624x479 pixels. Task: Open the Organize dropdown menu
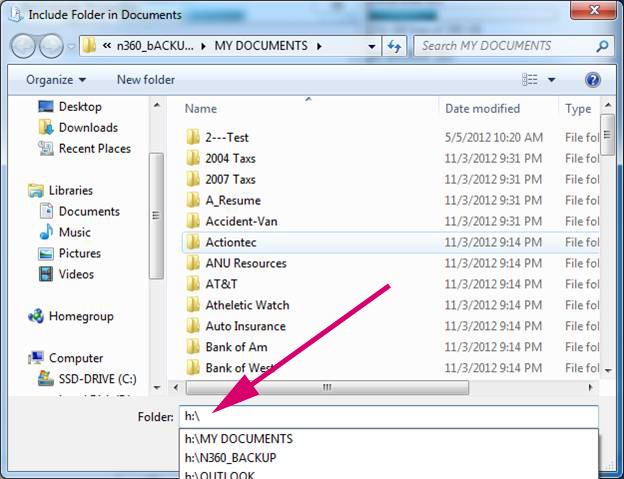pos(55,79)
